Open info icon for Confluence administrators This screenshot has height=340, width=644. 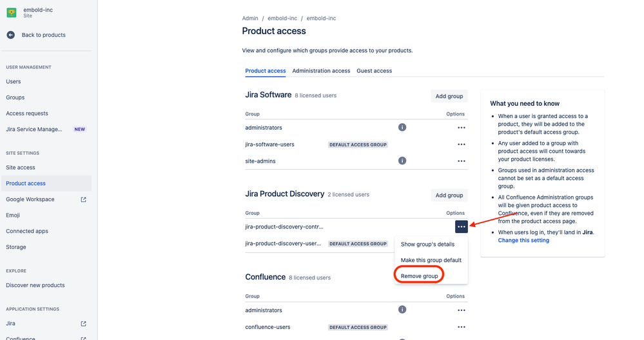(x=402, y=310)
